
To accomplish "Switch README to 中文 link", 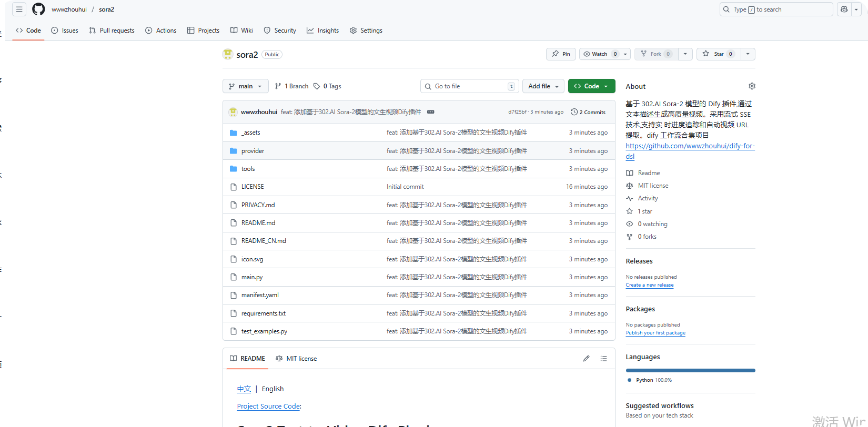I will point(244,389).
